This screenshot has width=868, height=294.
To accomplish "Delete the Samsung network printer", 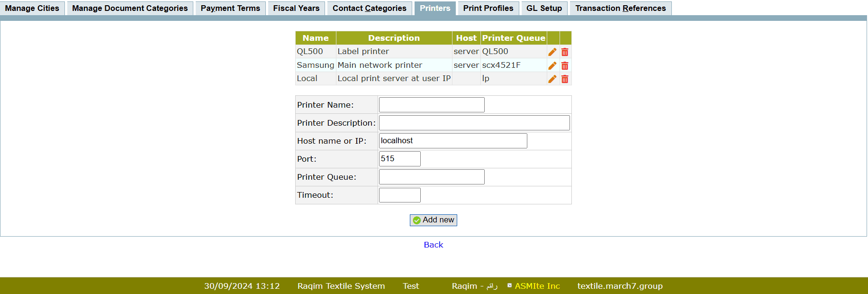I will tap(565, 65).
